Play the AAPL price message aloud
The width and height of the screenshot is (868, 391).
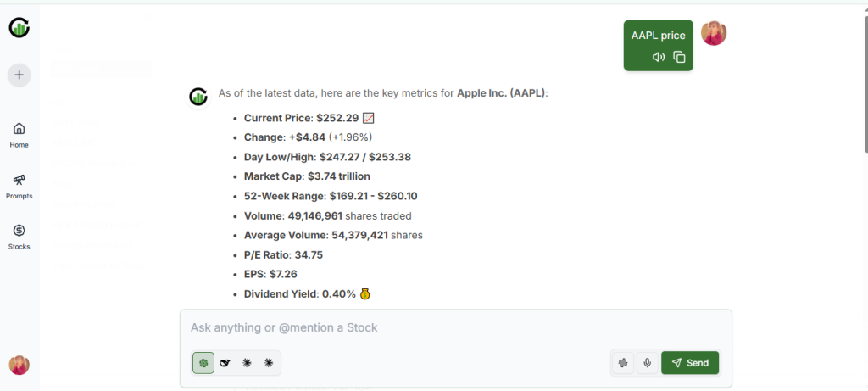659,57
